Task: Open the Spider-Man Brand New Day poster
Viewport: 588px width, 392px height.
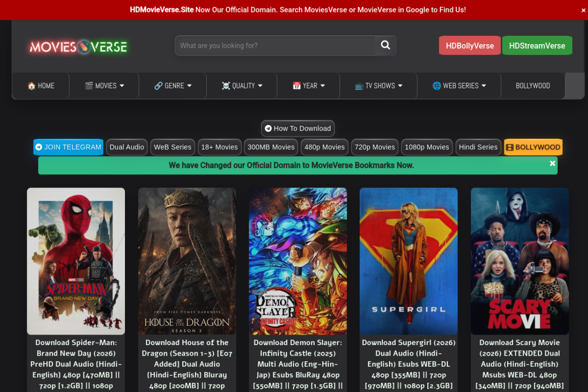Action: click(x=76, y=261)
